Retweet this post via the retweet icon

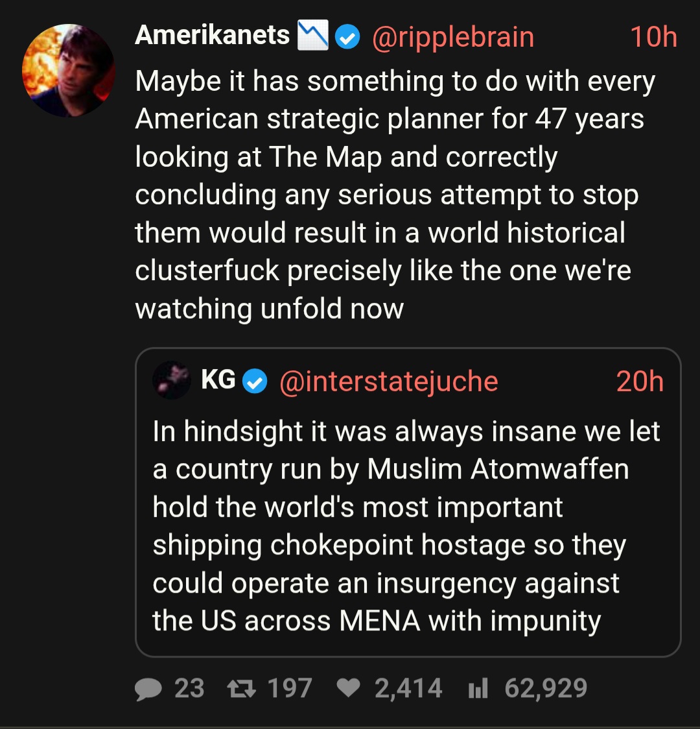(242, 689)
